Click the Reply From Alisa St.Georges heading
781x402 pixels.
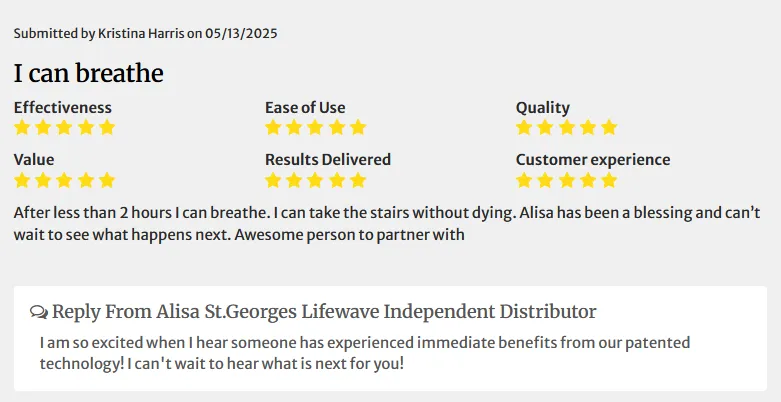324,312
